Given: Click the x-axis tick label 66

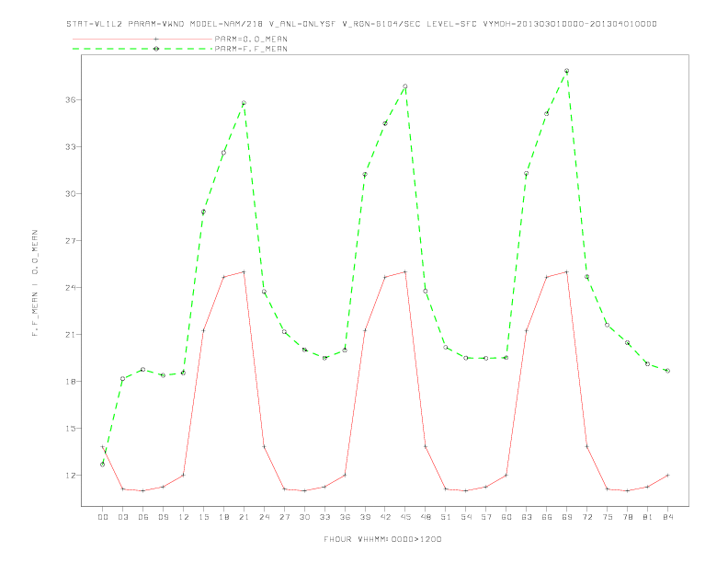Looking at the screenshot, I should pos(547,517).
